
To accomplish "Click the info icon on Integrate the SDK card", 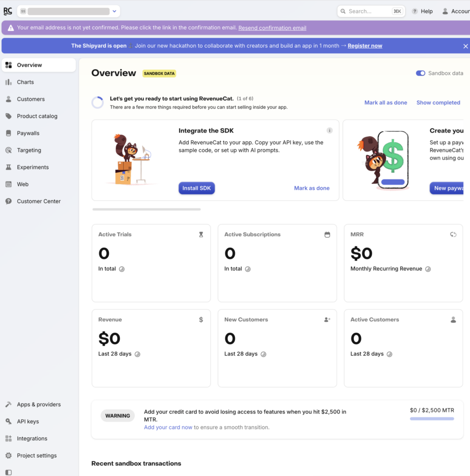I will click(x=330, y=131).
